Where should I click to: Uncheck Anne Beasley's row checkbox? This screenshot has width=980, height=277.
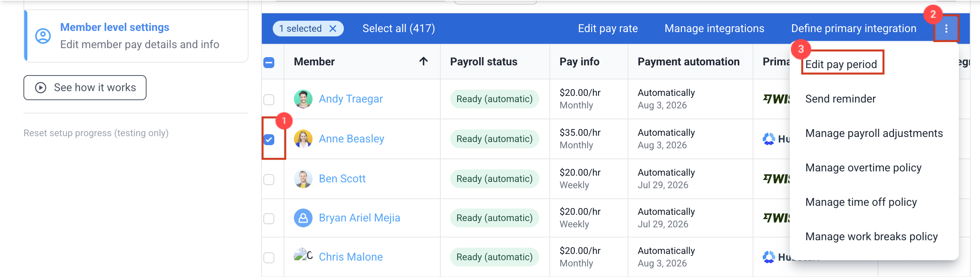(269, 139)
